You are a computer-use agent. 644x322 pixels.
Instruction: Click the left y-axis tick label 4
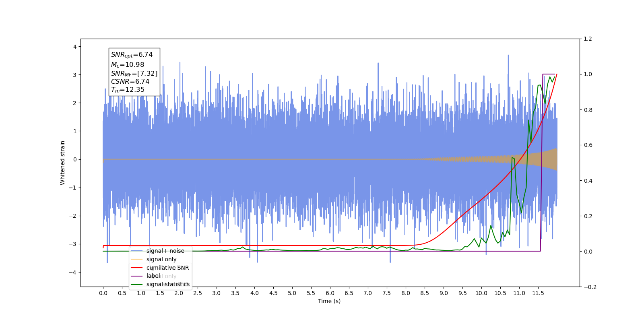[x=75, y=47]
